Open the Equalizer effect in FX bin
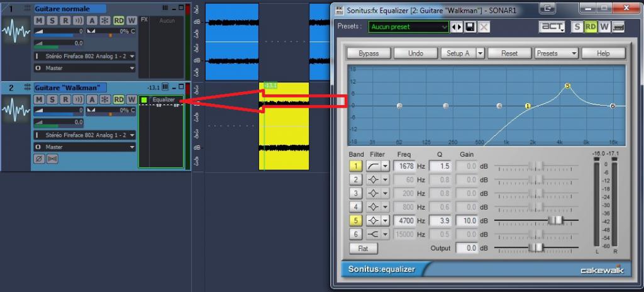 coord(164,99)
